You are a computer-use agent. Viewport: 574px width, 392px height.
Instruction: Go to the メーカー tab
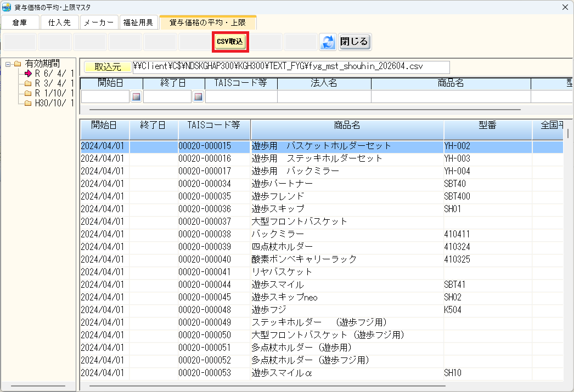[x=99, y=22]
